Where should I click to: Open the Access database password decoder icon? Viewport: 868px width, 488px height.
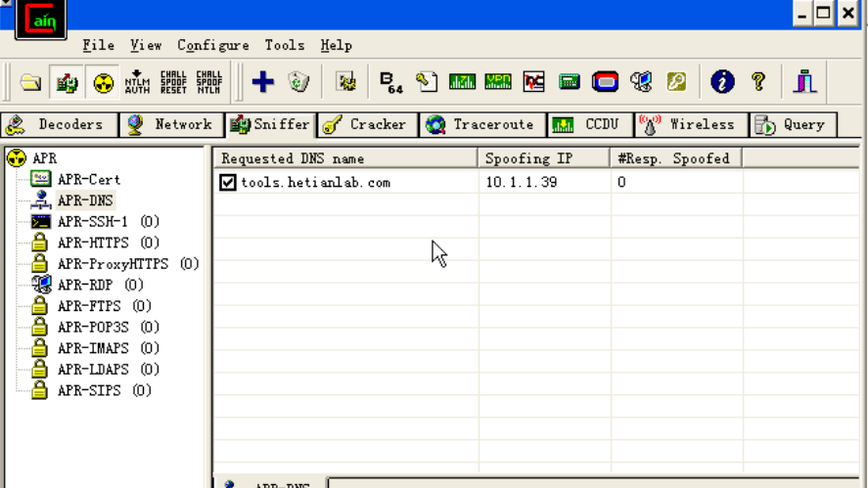(x=427, y=82)
